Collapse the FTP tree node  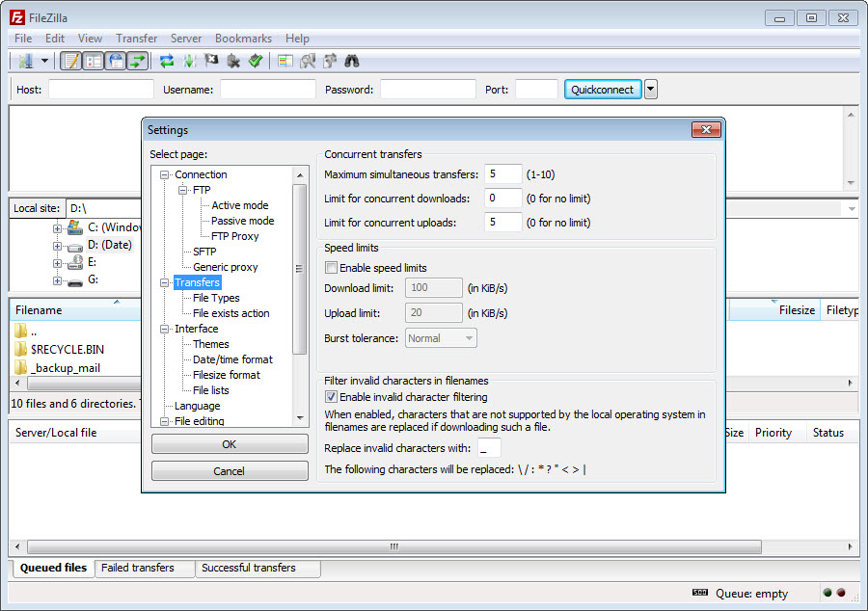point(182,190)
